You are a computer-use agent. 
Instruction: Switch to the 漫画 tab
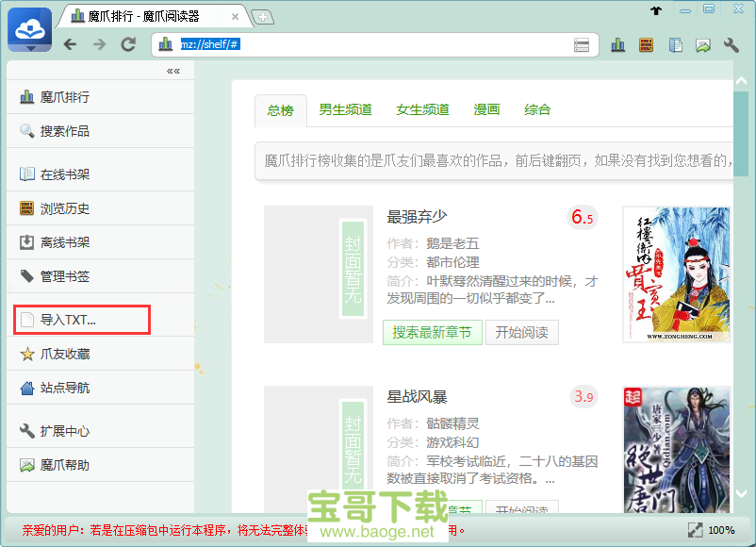pos(486,109)
